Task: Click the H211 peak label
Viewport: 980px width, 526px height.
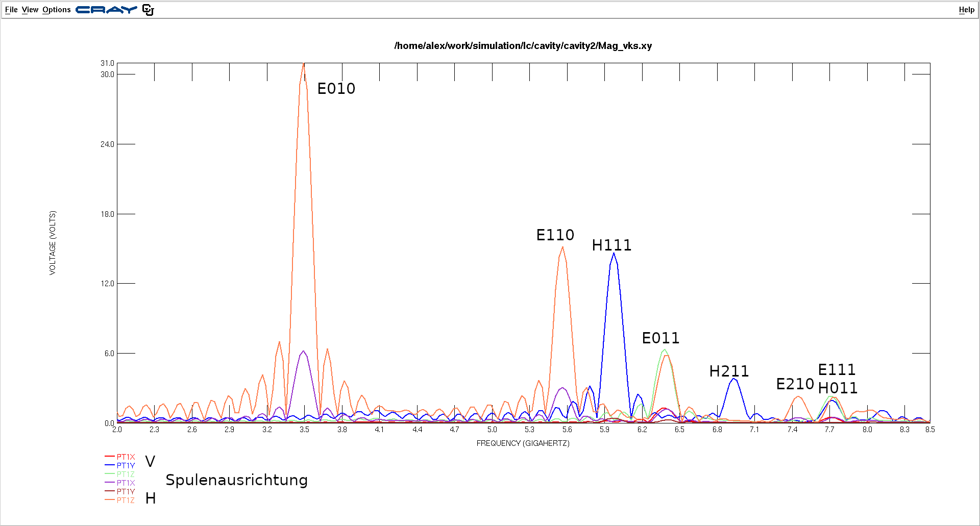Action: 729,371
